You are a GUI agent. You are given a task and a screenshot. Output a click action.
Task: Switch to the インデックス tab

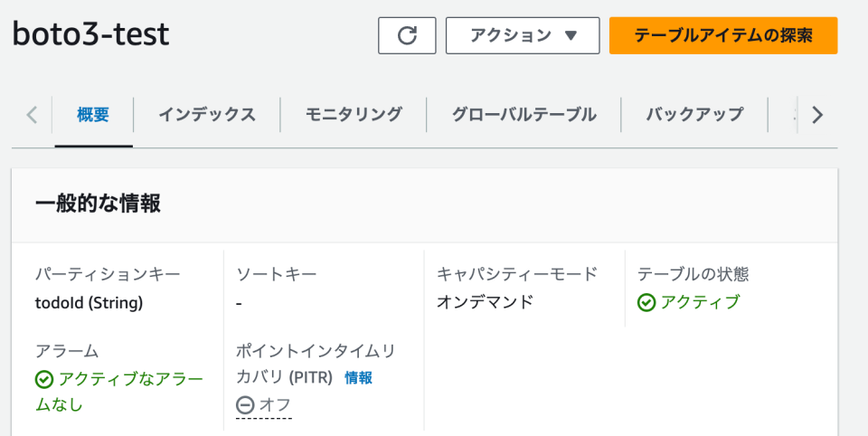[207, 115]
